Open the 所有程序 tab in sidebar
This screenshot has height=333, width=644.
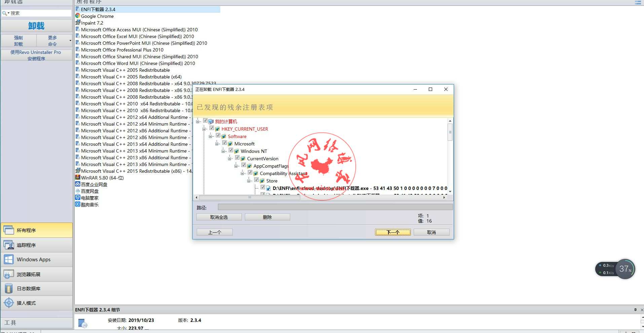[36, 230]
